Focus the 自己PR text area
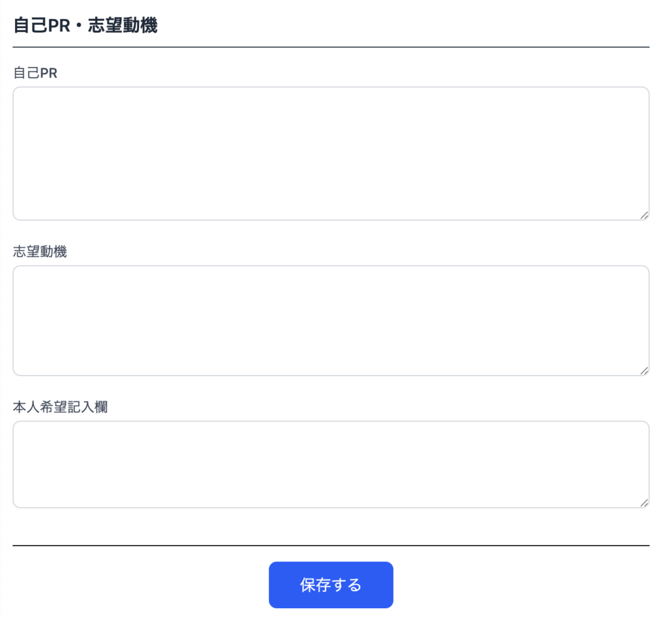The image size is (672, 618). tap(331, 153)
